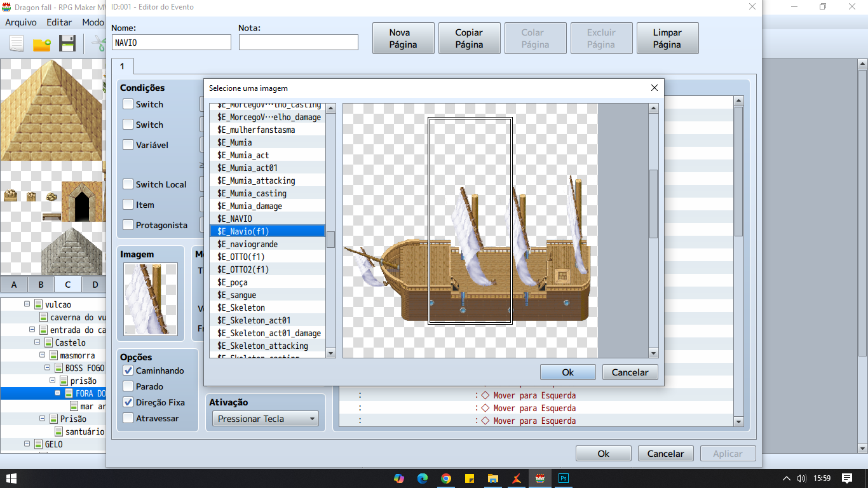Screen dimensions: 868x488
Task: Open the Arquivo menu
Action: pyautogui.click(x=21, y=22)
